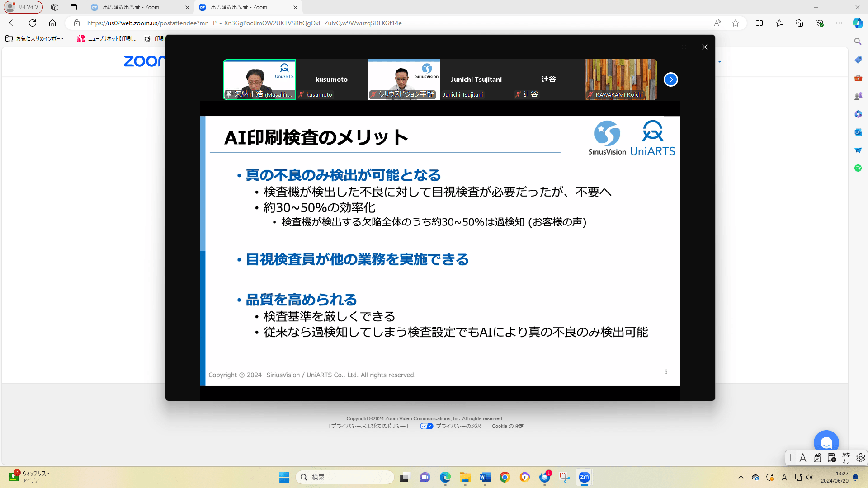
Task: Open the paper plane Drop sidebar icon
Action: pos(858,150)
